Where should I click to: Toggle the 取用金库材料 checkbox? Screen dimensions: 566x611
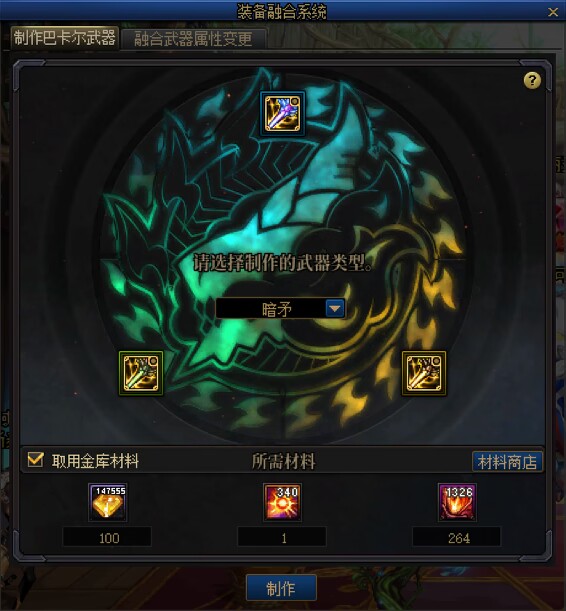pos(35,460)
